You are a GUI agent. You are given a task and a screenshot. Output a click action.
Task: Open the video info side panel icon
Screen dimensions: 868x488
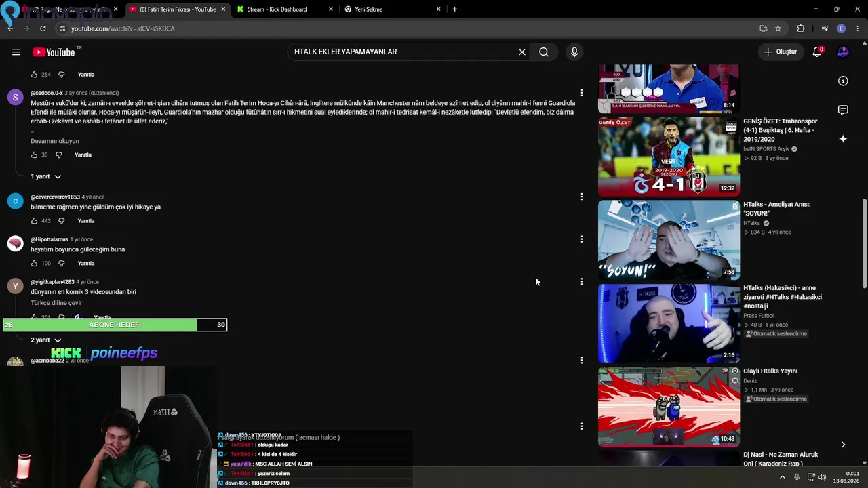843,81
